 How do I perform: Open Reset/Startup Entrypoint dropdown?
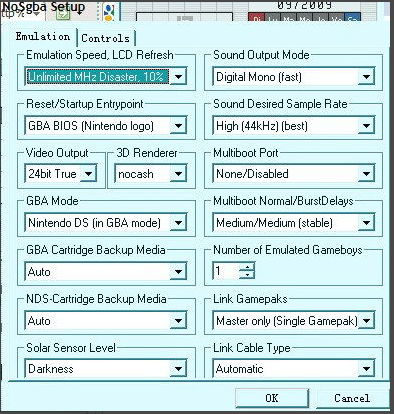(178, 126)
